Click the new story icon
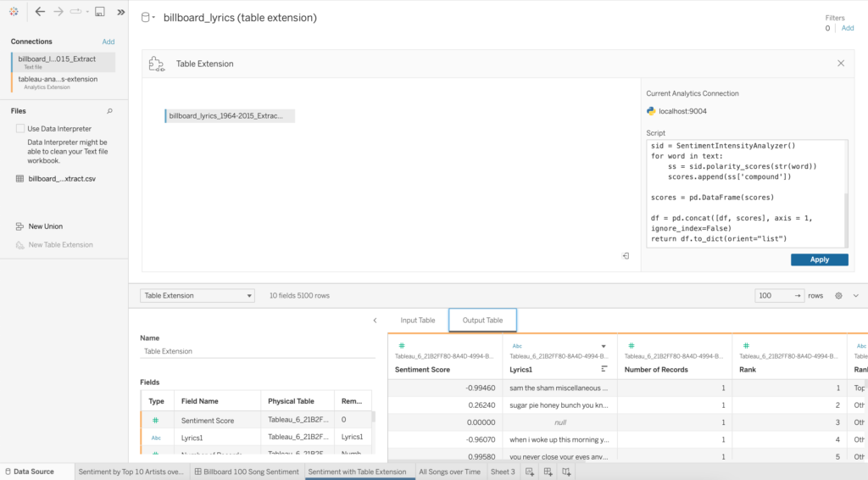The height and width of the screenshot is (480, 868). [567, 472]
